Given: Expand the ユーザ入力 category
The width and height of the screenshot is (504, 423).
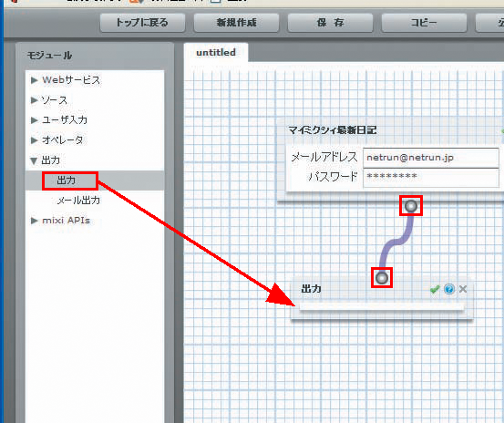Looking at the screenshot, I should tap(59, 120).
